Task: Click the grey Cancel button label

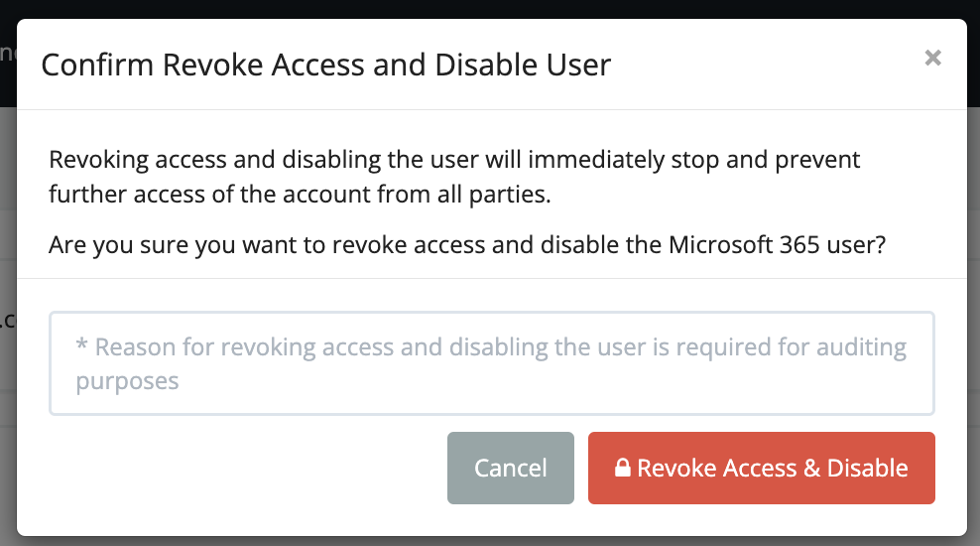Action: pyautogui.click(x=511, y=468)
